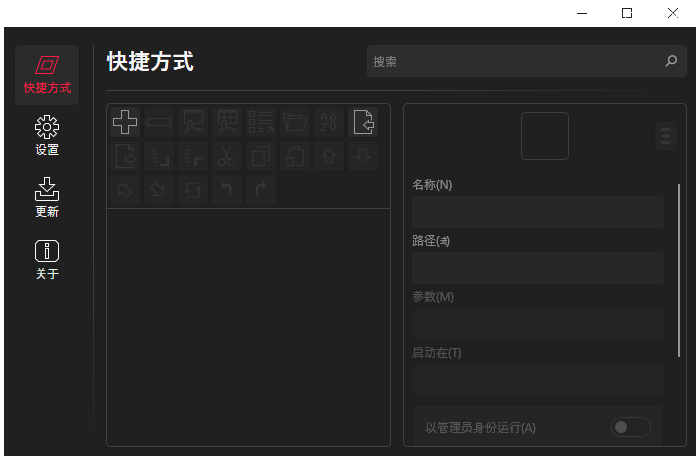Click the redo arrow icon
The height and width of the screenshot is (457, 700).
click(261, 190)
